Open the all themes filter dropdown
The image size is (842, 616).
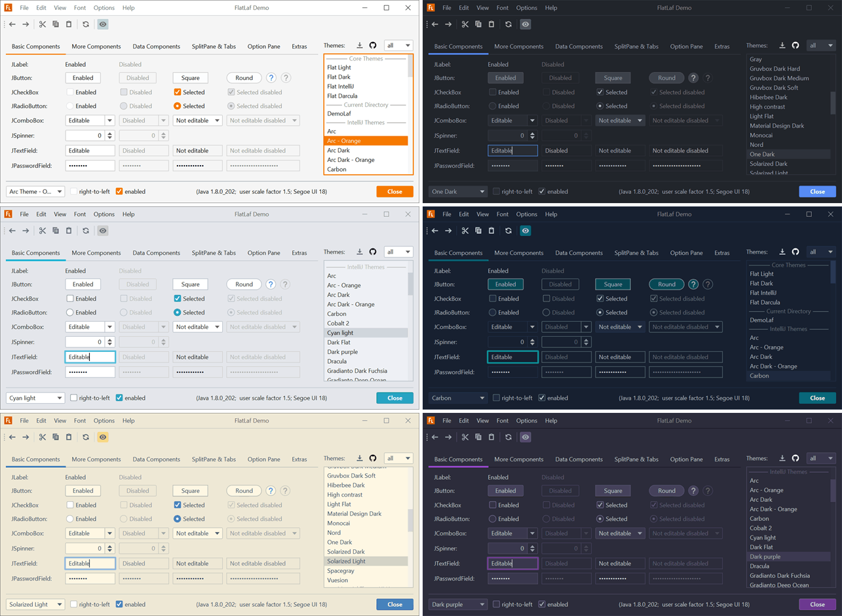400,46
